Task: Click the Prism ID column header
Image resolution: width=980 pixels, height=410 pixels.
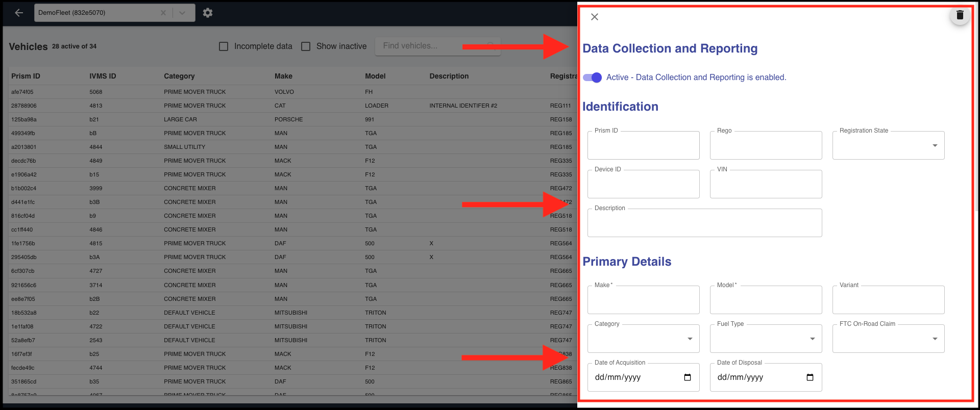Action: click(26, 76)
